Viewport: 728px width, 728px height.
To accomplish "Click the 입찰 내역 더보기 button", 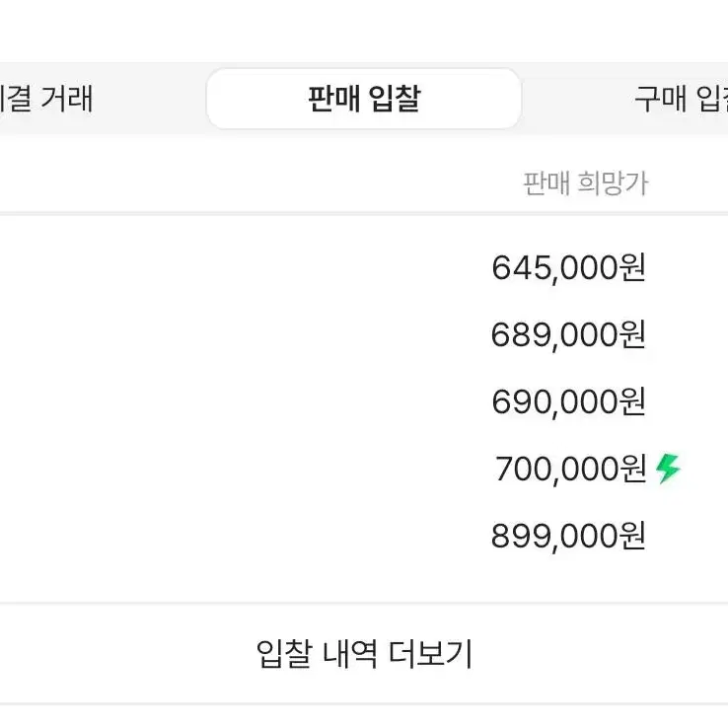I will point(364,653).
